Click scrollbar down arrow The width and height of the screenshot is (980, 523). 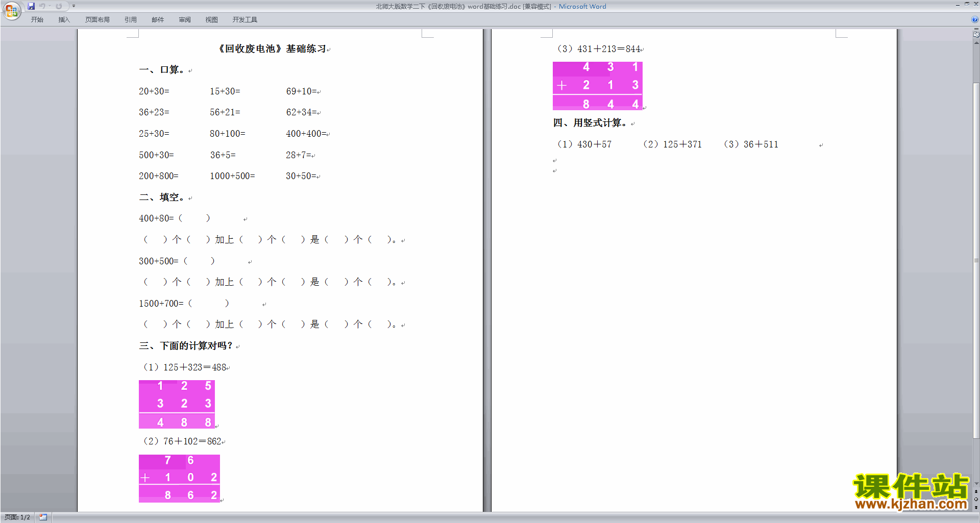click(x=976, y=483)
